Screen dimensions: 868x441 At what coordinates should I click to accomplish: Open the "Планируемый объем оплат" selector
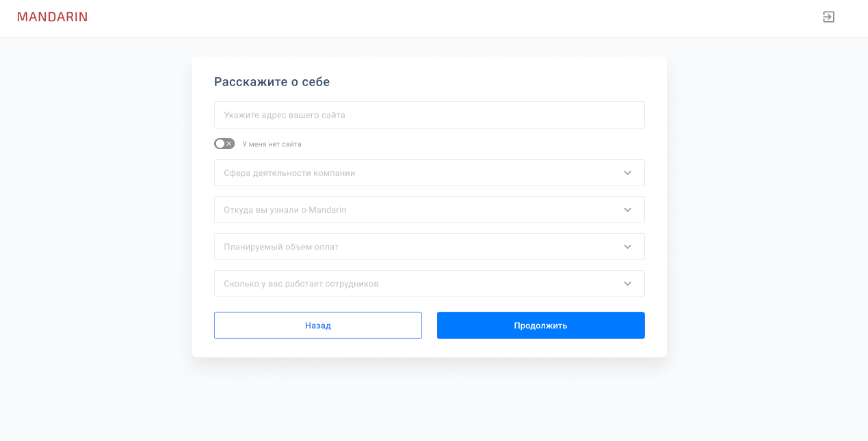coord(410,247)
